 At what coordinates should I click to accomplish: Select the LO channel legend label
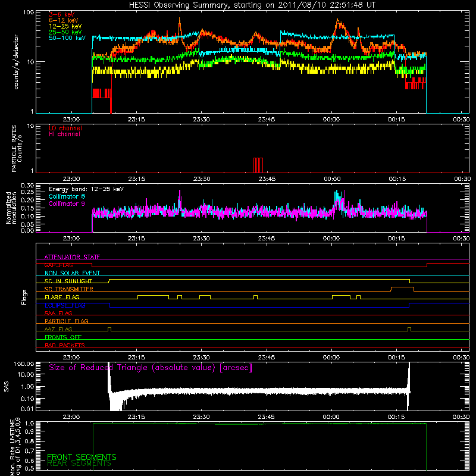click(x=65, y=128)
